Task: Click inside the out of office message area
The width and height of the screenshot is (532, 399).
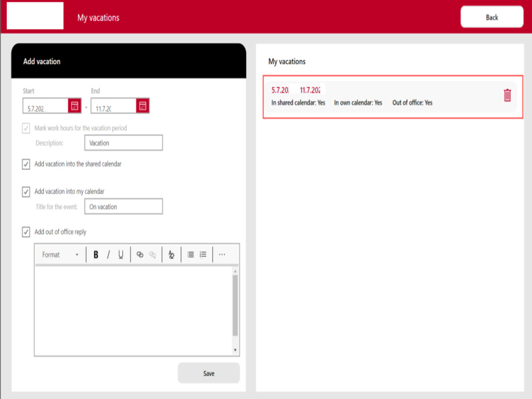Action: pyautogui.click(x=134, y=311)
